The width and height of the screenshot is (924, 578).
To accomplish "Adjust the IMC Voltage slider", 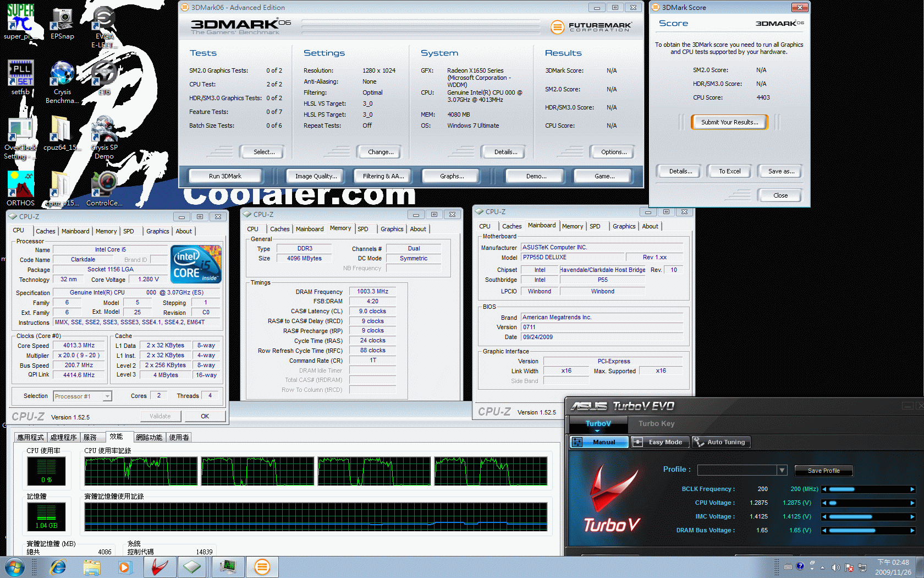I will (868, 517).
